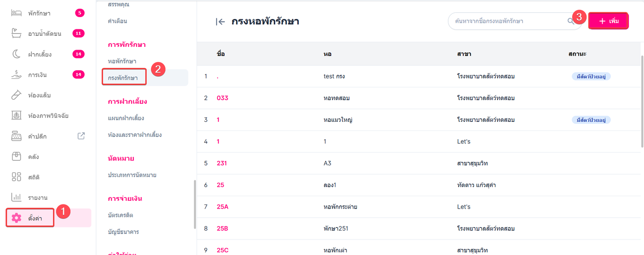644x255 pixels.
Task: Click the box icon for คลัง
Action: click(17, 157)
